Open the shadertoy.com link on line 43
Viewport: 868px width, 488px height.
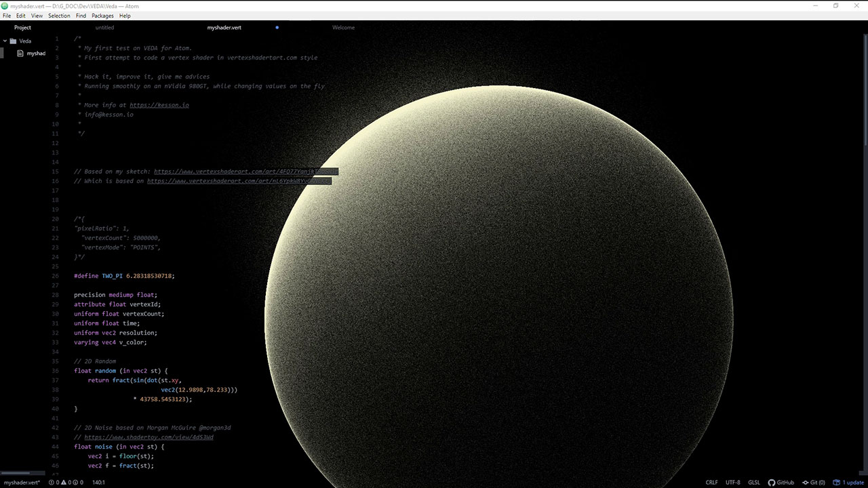(x=149, y=437)
